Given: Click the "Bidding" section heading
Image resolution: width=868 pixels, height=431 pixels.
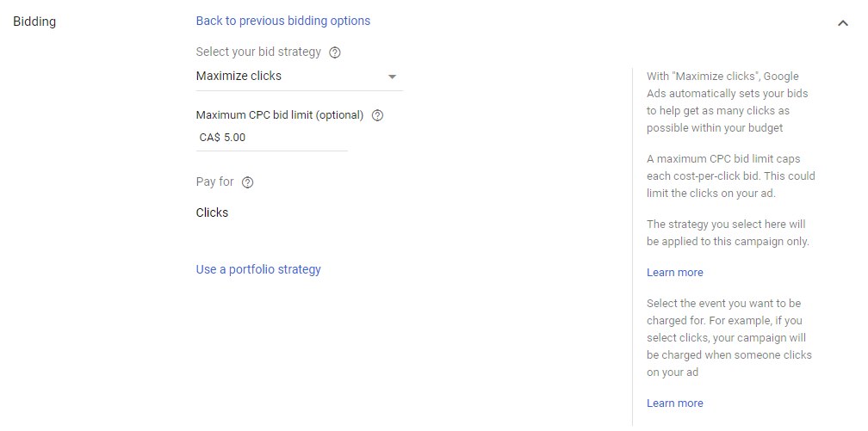Looking at the screenshot, I should pyautogui.click(x=34, y=22).
